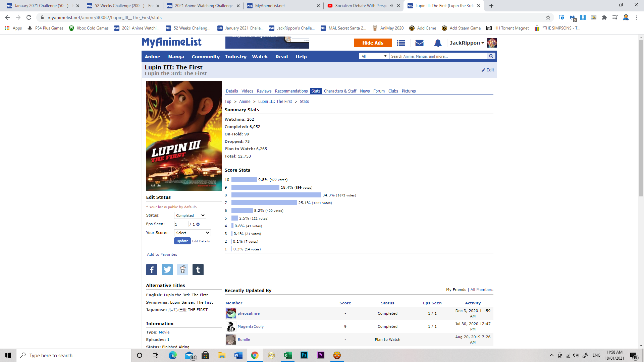The height and width of the screenshot is (362, 644).
Task: Mute the Socialism Debate tab audio
Action: [x=391, y=6]
